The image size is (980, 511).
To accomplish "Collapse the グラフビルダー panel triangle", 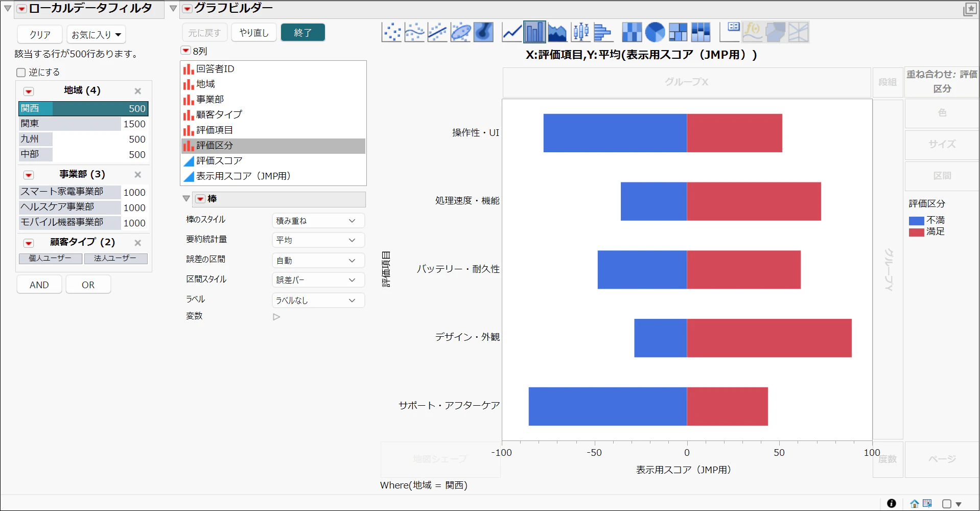I will 173,9.
